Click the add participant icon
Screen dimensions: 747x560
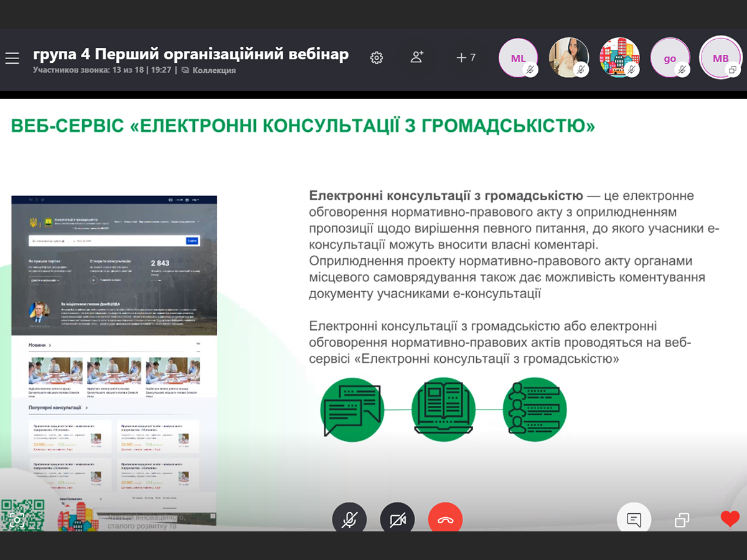[x=416, y=57]
